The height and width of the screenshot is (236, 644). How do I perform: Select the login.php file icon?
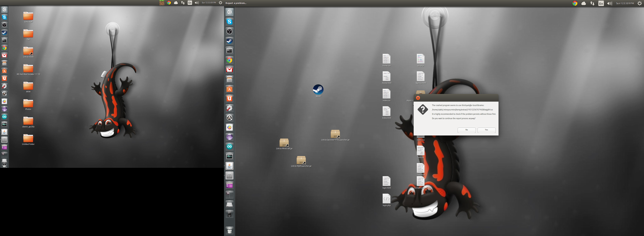387,200
